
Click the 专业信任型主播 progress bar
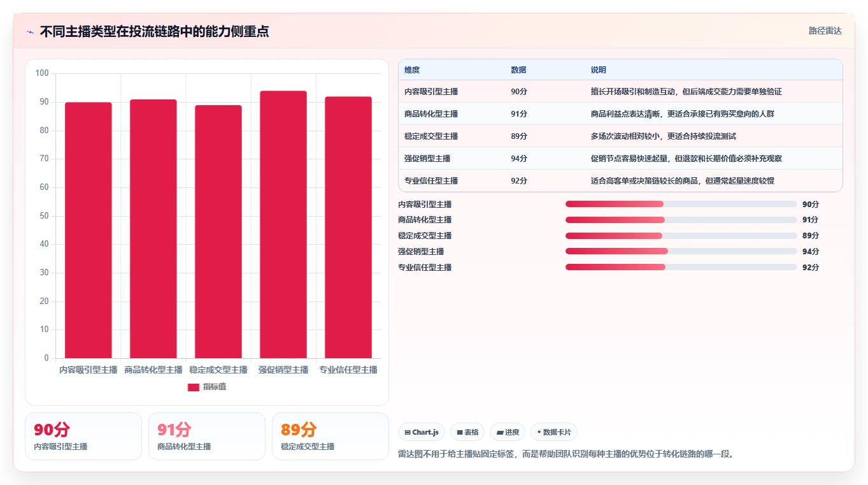(681, 267)
